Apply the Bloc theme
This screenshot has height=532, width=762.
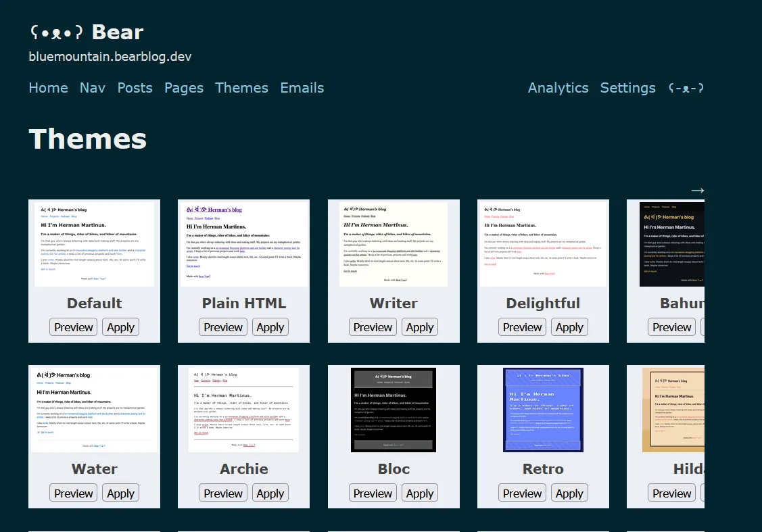(420, 493)
